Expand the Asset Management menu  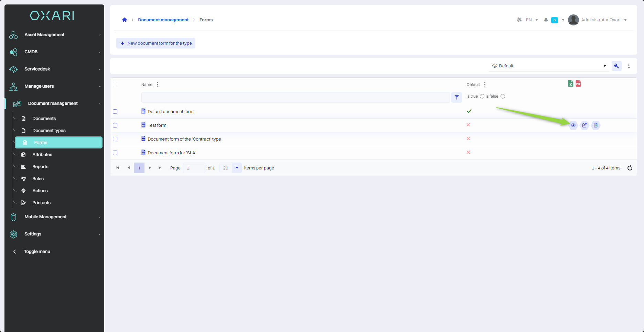(55, 35)
